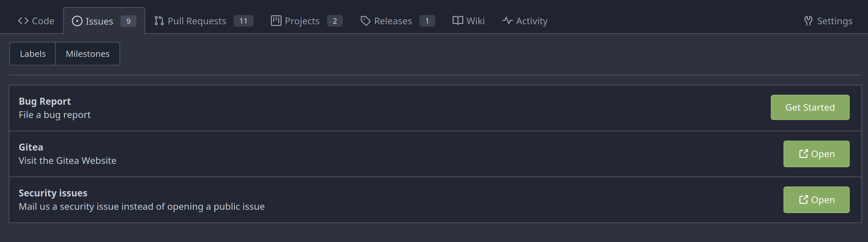The height and width of the screenshot is (242, 868).
Task: Click the Issues count badge 9
Action: (128, 21)
